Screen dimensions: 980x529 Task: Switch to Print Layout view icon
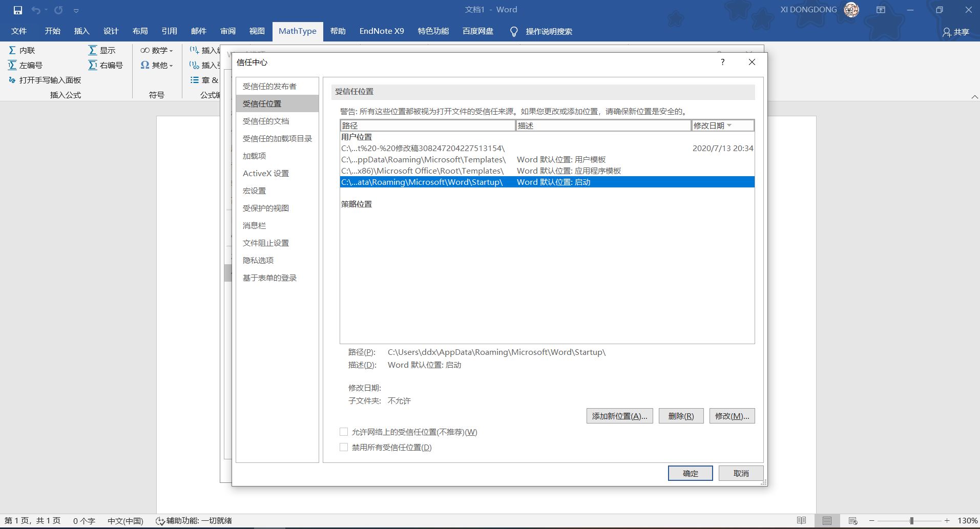827,521
